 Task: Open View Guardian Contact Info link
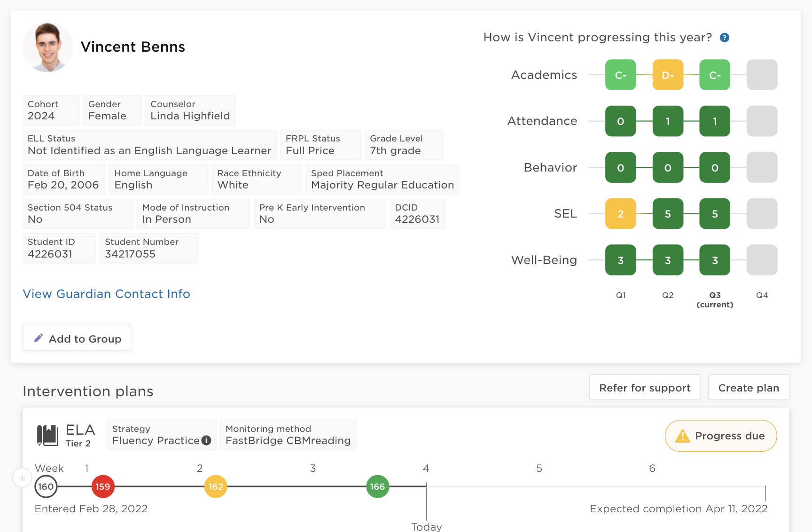pyautogui.click(x=106, y=294)
